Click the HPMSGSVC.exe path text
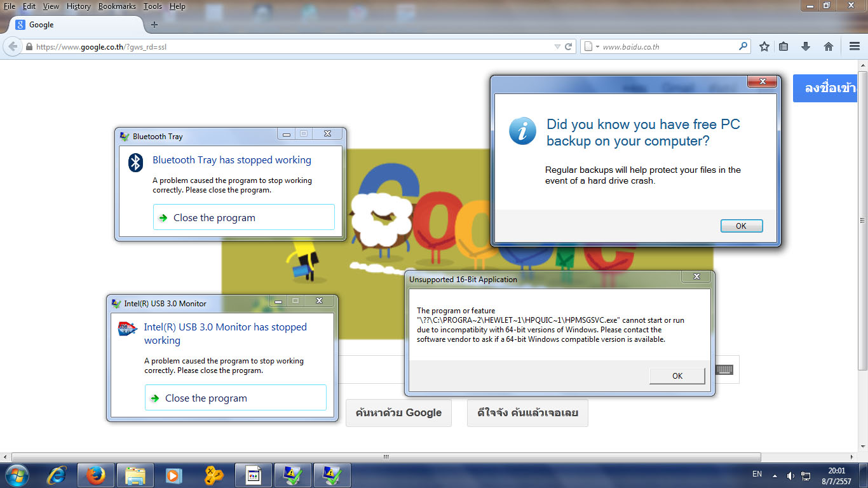Viewport: 868px width, 488px height. [x=518, y=320]
